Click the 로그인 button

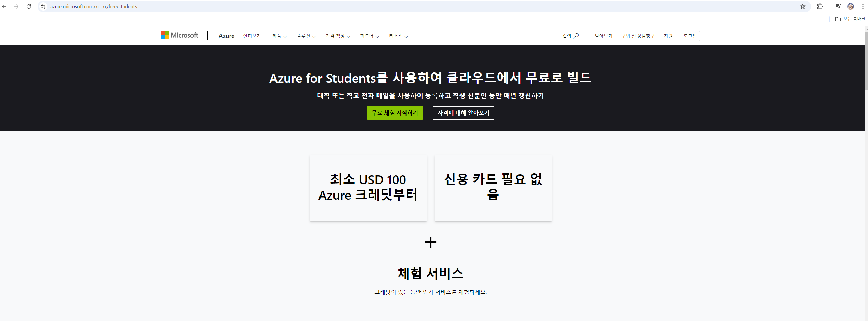pyautogui.click(x=690, y=36)
